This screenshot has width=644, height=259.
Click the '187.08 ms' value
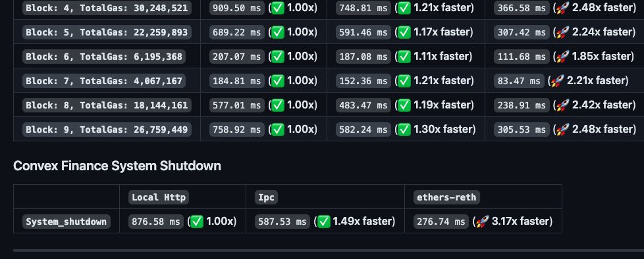click(x=363, y=57)
